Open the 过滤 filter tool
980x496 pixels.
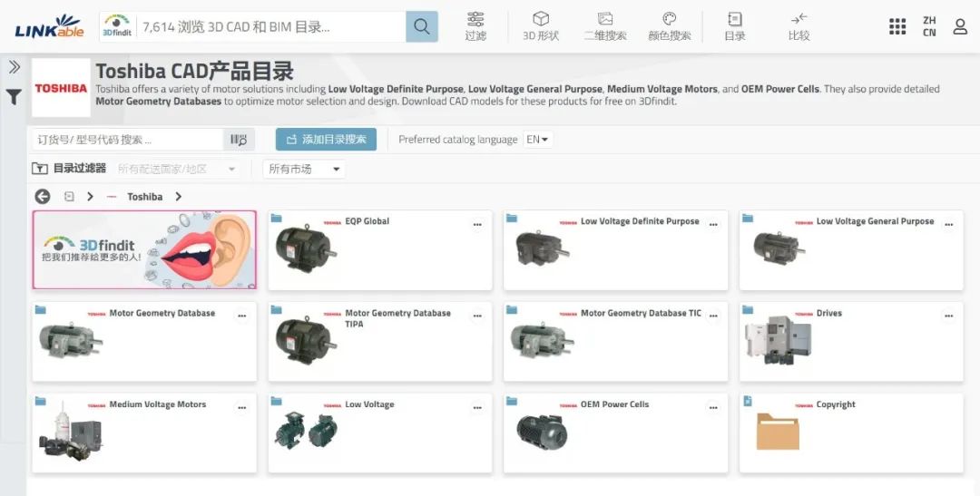[x=475, y=27]
